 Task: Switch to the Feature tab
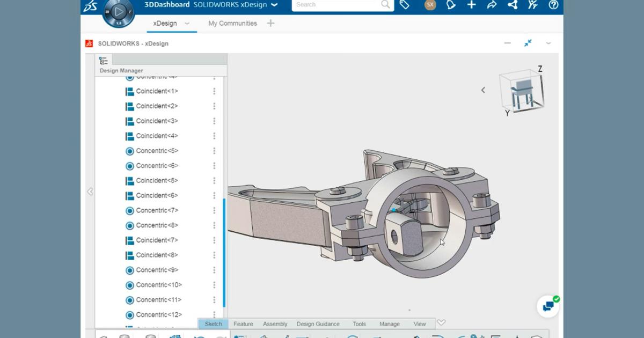(243, 324)
